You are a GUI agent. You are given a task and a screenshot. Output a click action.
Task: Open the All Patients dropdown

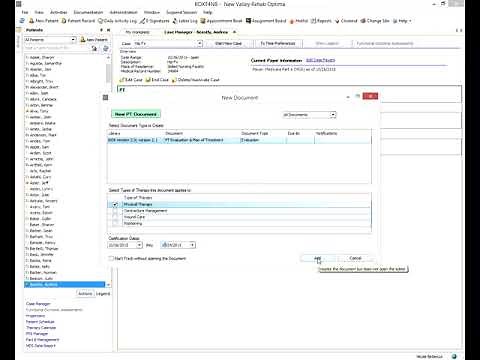click(73, 40)
